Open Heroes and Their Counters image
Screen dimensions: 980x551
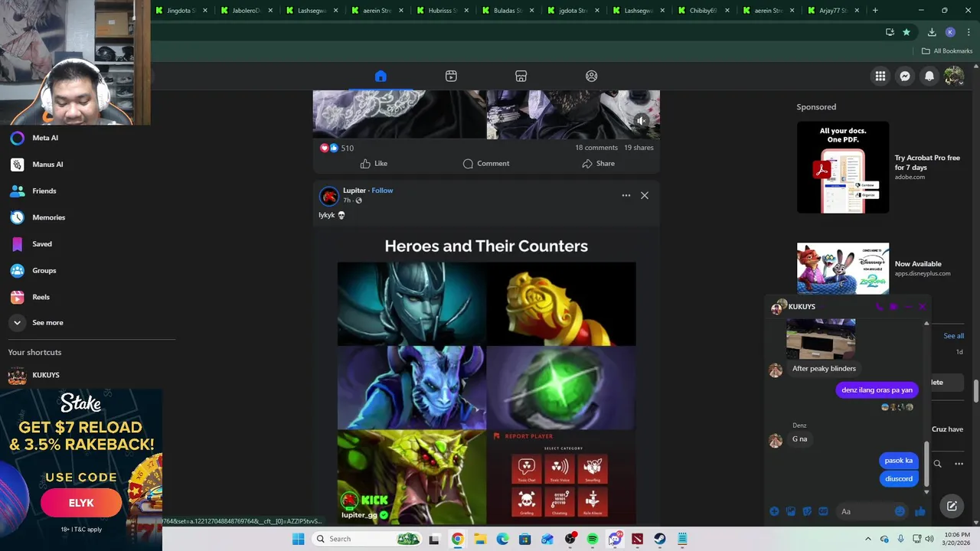[486, 377]
